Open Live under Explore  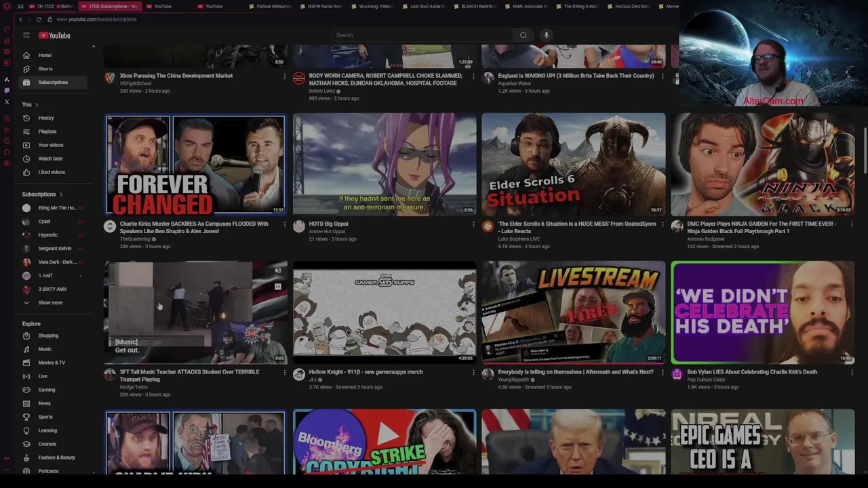pyautogui.click(x=53, y=376)
